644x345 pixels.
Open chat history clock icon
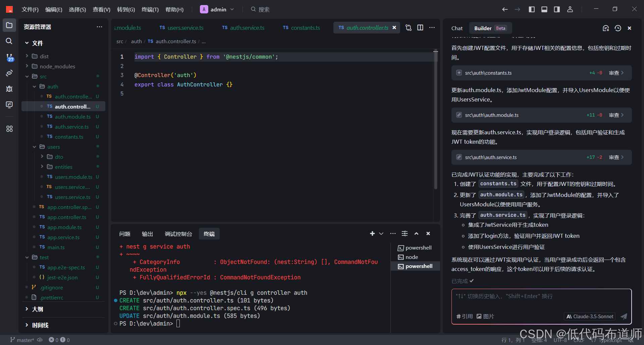coord(618,28)
